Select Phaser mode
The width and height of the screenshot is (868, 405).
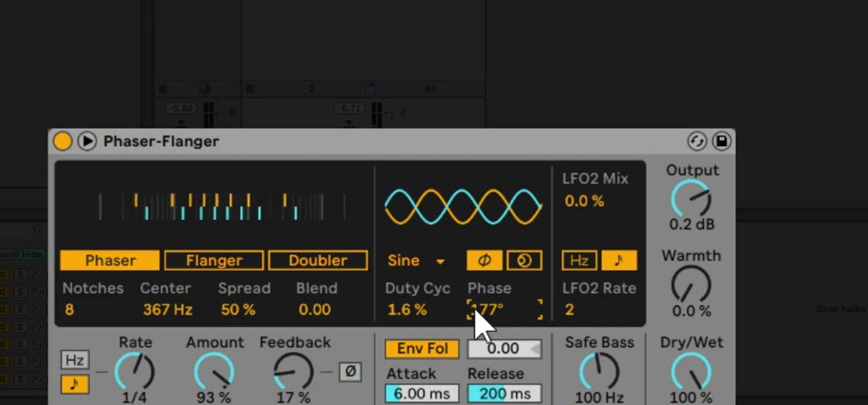click(x=109, y=261)
